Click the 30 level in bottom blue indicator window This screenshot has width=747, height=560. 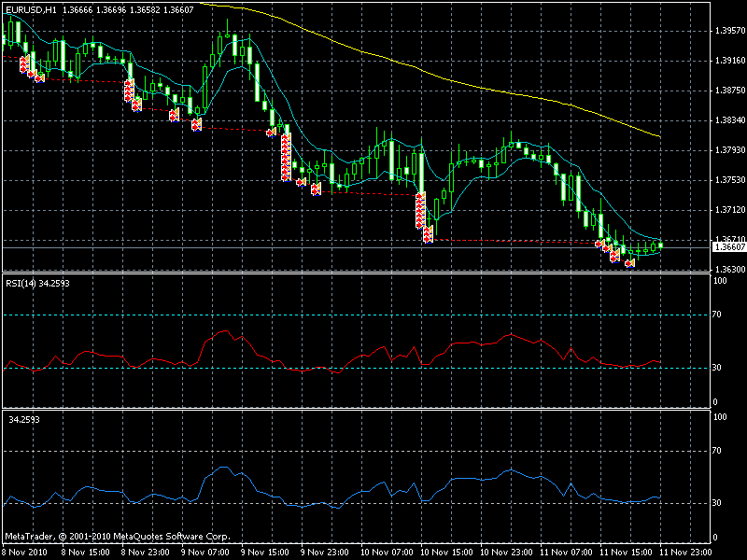pos(717,503)
